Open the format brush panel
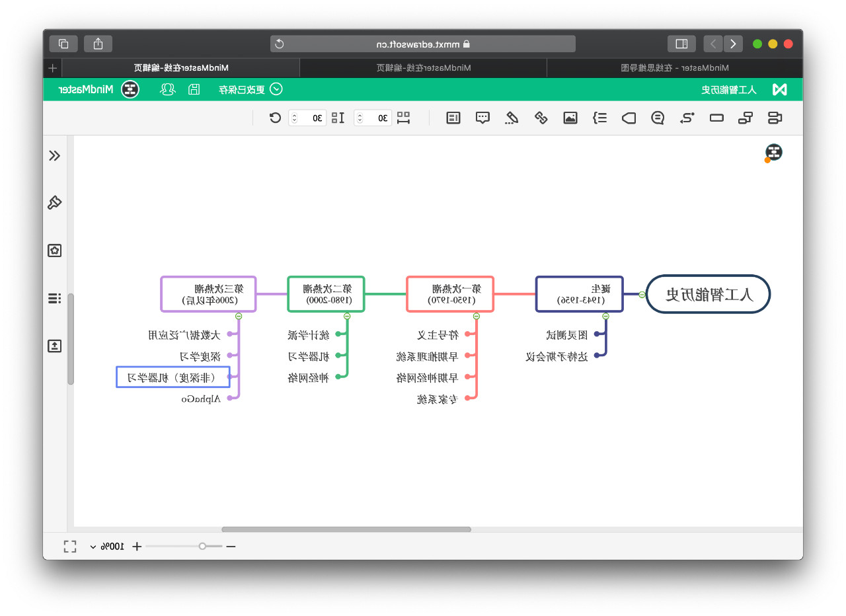Image resolution: width=846 pixels, height=616 pixels. [x=55, y=203]
